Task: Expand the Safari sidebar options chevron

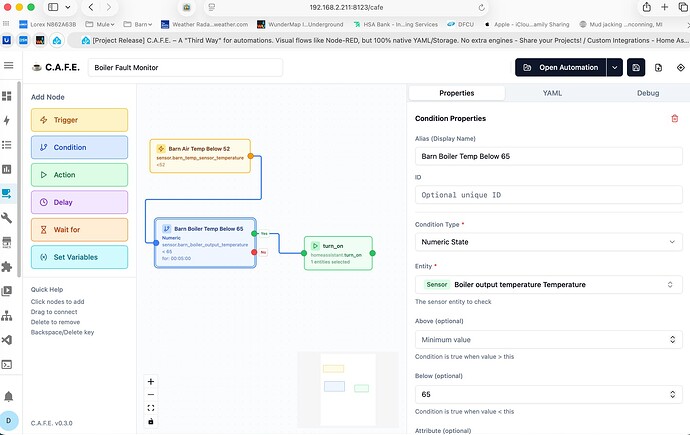Action: click(x=68, y=7)
